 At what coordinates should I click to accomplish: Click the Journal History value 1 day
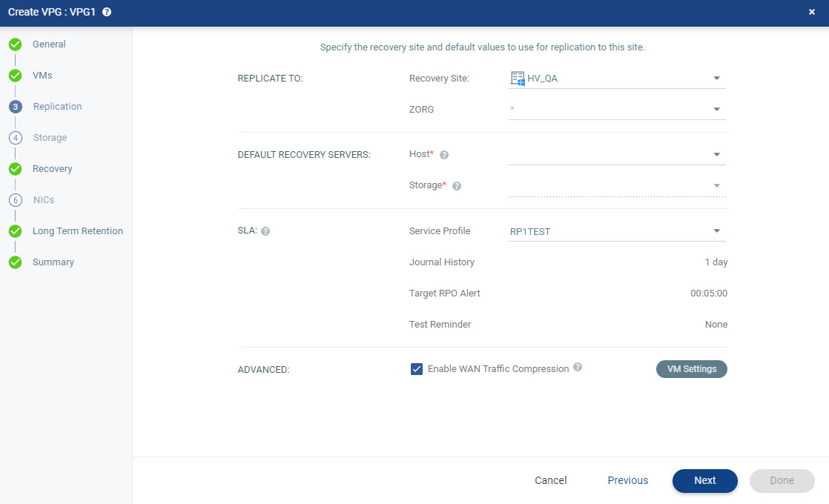tap(716, 262)
